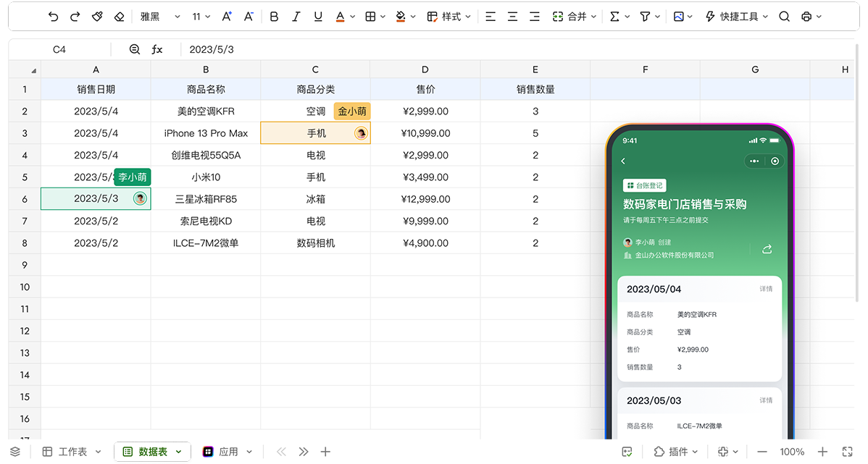868x464 pixels.
Task: Click the fx insert function icon
Action: coord(157,49)
